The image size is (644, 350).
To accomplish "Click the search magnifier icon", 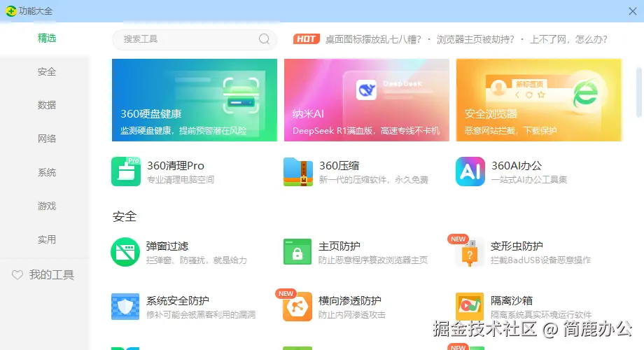I will coord(264,39).
